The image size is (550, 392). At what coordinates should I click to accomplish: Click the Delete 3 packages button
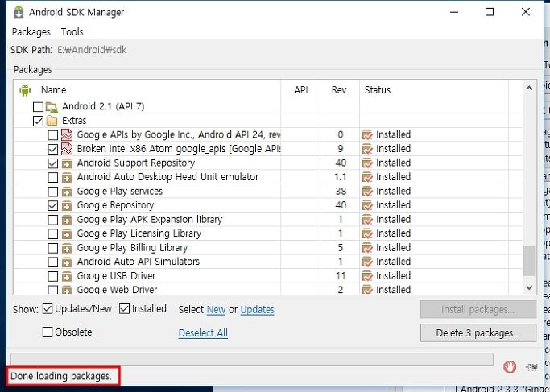(x=478, y=332)
